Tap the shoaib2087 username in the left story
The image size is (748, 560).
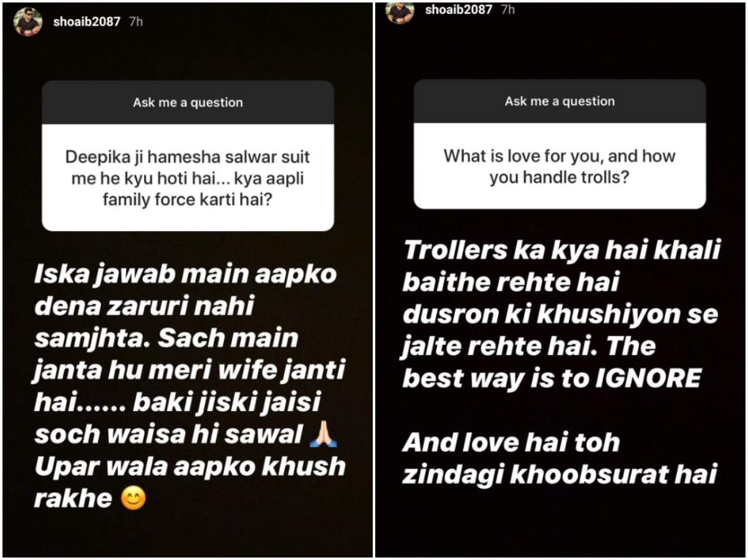click(x=87, y=22)
